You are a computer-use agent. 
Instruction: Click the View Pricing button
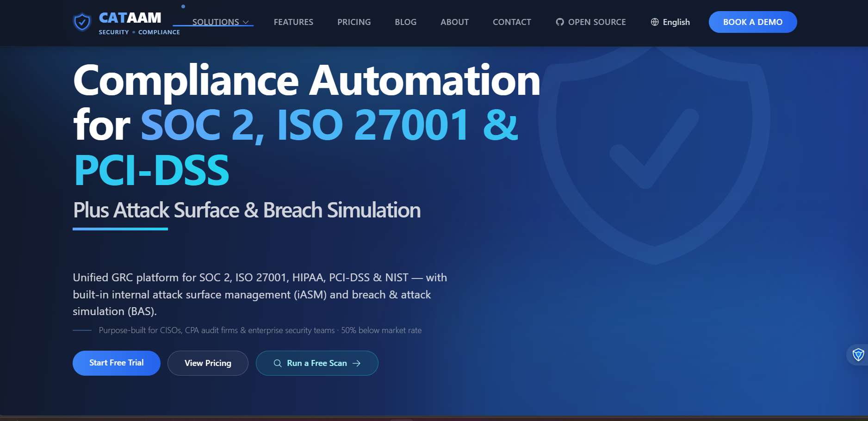pos(208,363)
